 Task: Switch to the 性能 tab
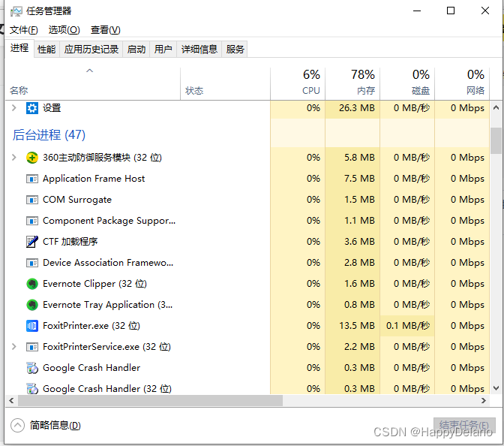tap(46, 50)
